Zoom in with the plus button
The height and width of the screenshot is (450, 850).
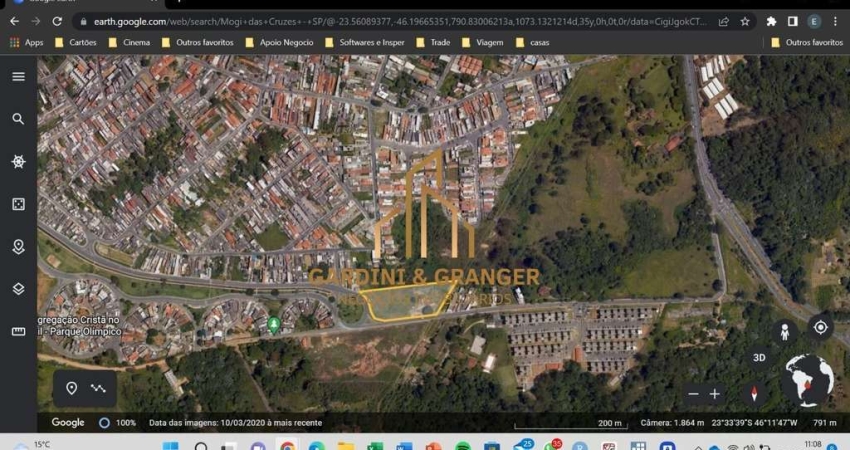click(x=714, y=394)
